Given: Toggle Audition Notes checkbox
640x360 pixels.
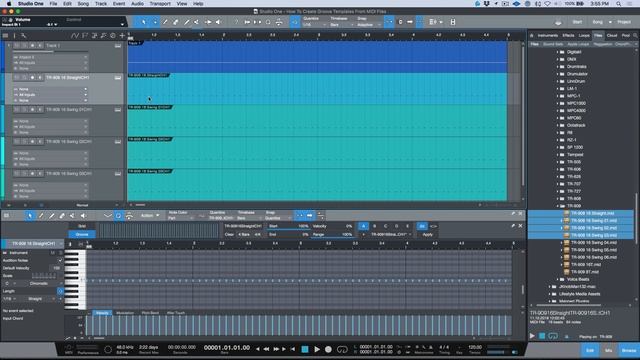Looking at the screenshot, I should pyautogui.click(x=60, y=260).
